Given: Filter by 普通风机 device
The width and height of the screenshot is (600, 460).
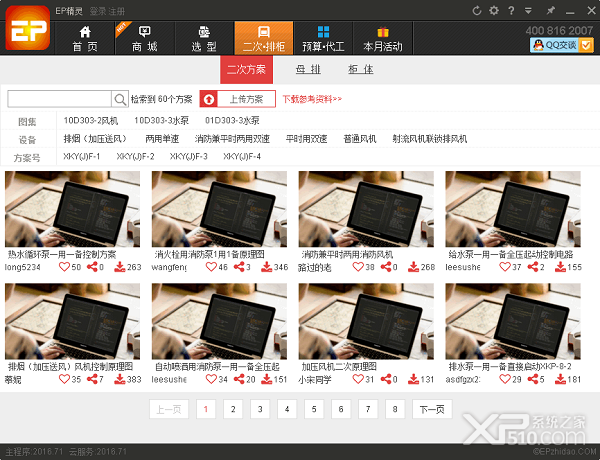Looking at the screenshot, I should pos(360,139).
